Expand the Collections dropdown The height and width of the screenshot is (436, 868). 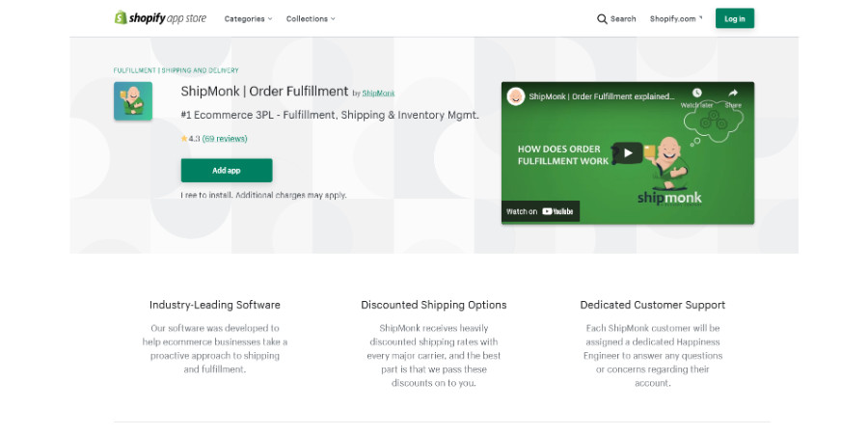[311, 19]
